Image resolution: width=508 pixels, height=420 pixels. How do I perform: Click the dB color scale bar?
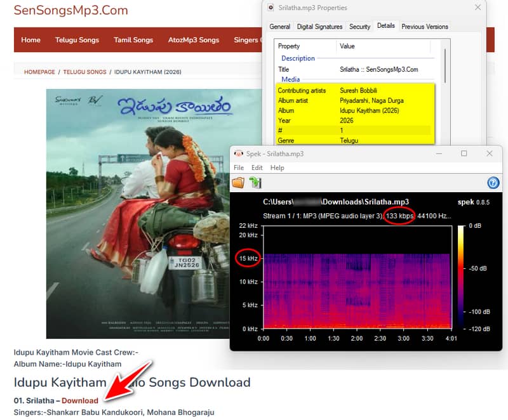pyautogui.click(x=461, y=277)
